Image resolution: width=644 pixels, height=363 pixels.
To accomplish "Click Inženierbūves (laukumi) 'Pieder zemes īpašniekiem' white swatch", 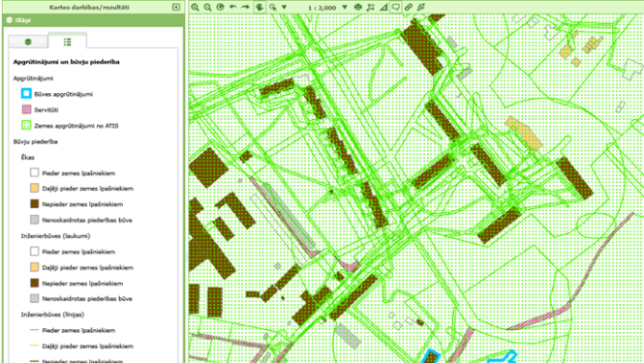I will tap(35, 251).
